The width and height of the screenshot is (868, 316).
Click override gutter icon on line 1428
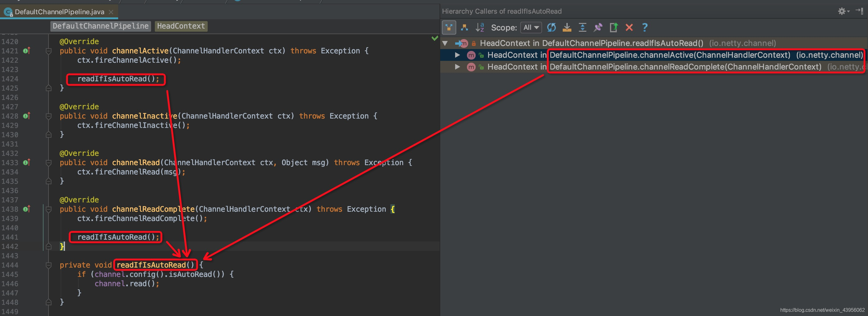[x=27, y=116]
